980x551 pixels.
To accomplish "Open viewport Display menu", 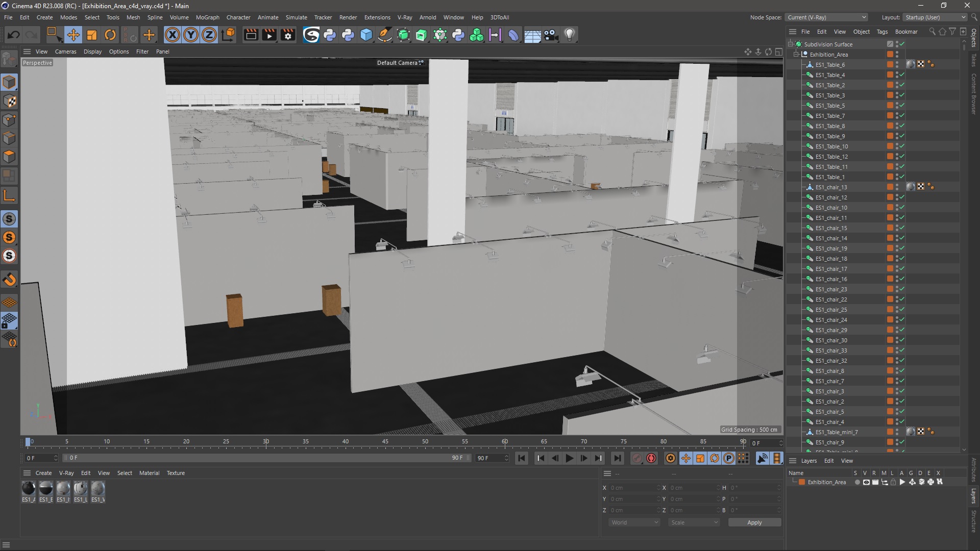I will (x=92, y=52).
